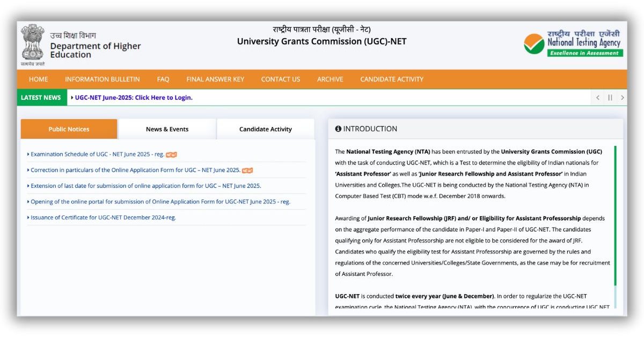This screenshot has height=337, width=644.
Task: Click NEW badge on Correction in particulars notice
Action: coord(247,171)
